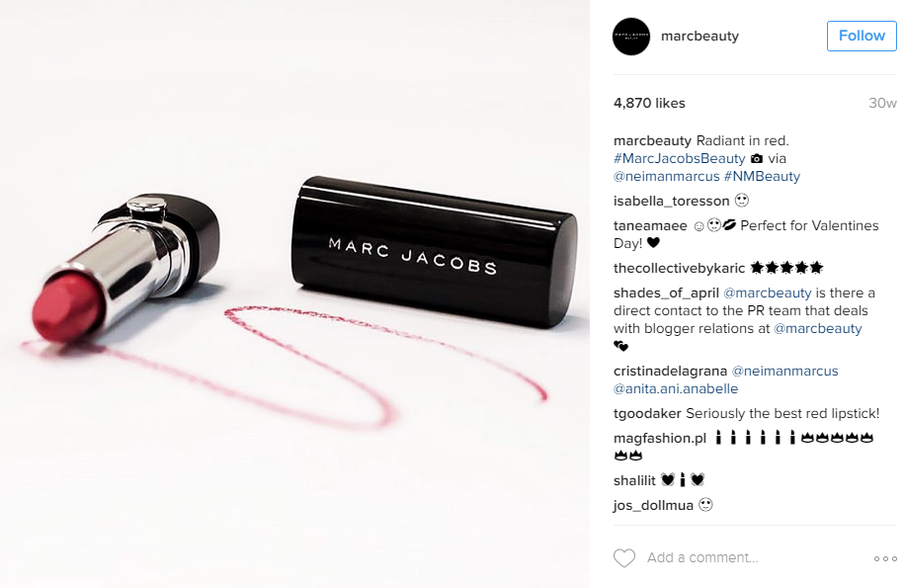Click the Marc Jacobs lipstick photo

tap(294, 294)
